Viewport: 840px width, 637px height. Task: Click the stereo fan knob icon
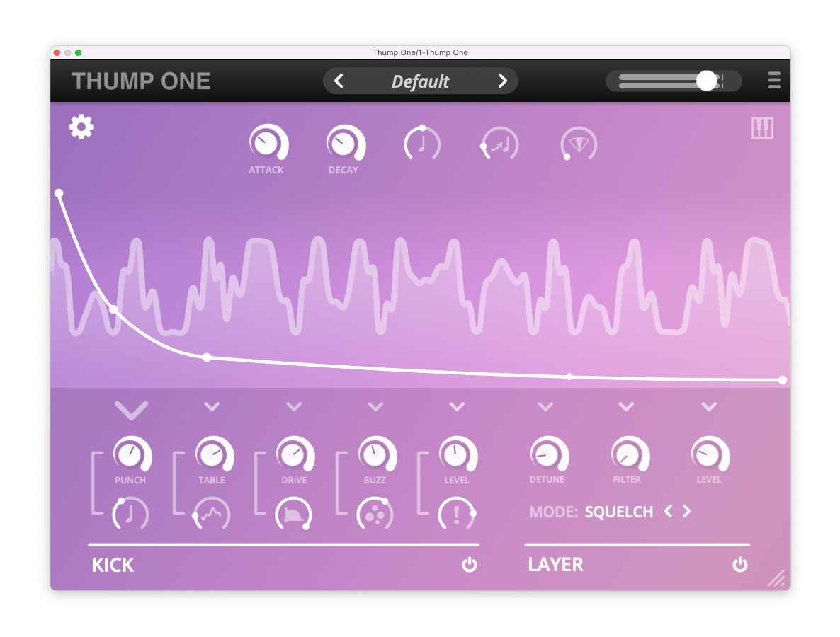pyautogui.click(x=579, y=144)
